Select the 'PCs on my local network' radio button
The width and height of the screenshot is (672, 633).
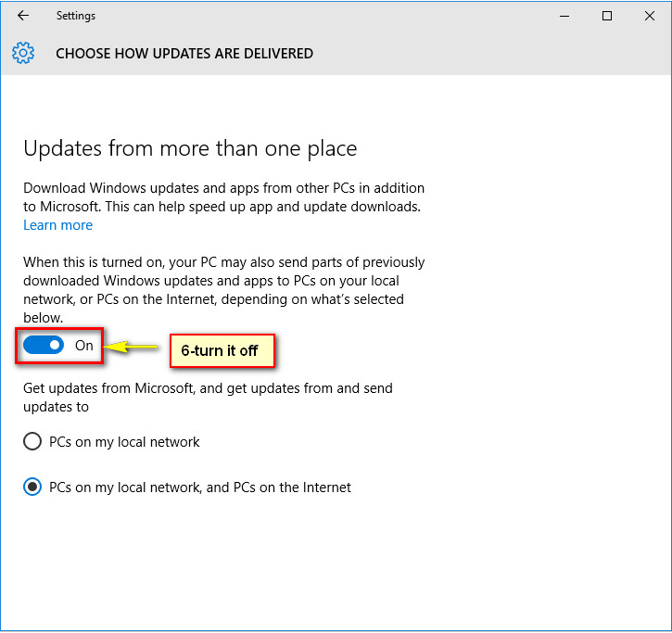[x=32, y=442]
